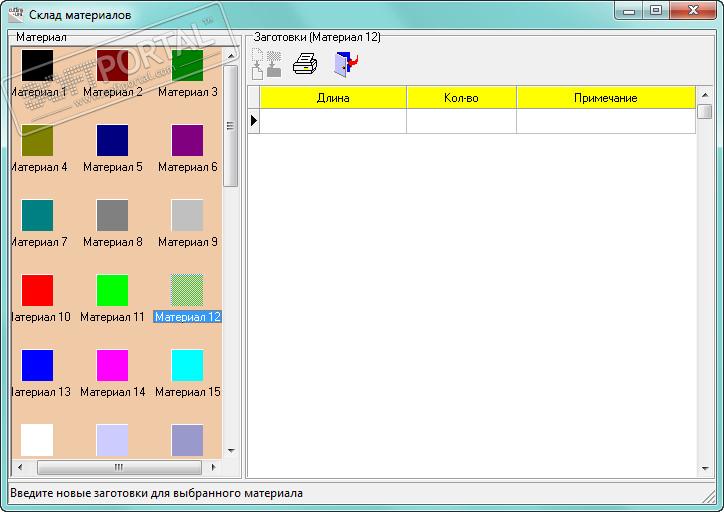Click the material list vertical scroll thumb
The height and width of the screenshot is (512, 724).
coord(231,126)
